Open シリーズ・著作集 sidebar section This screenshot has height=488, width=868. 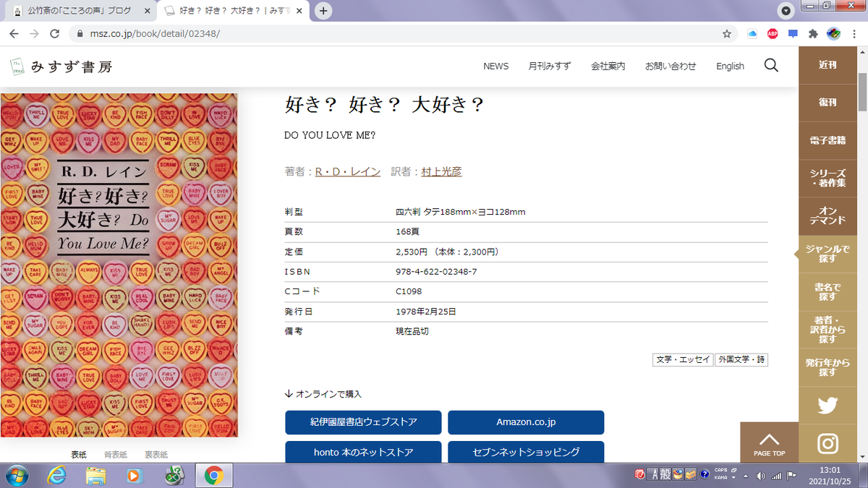pyautogui.click(x=827, y=179)
